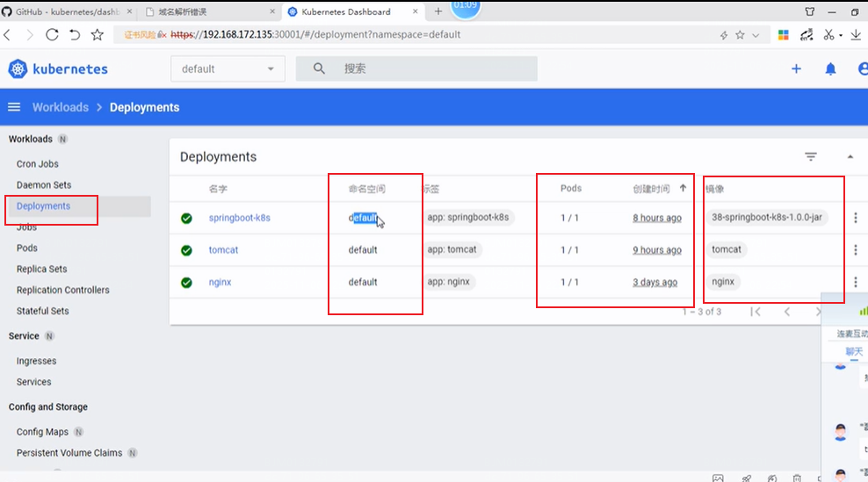The width and height of the screenshot is (868, 482).
Task: Open the nginx deployment link
Action: 220,282
